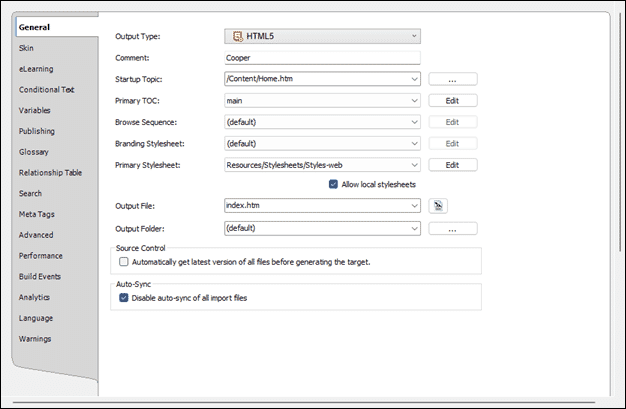Click the vertical scrollbar on the right
Image resolution: width=626 pixels, height=409 pixels.
tap(620, 132)
